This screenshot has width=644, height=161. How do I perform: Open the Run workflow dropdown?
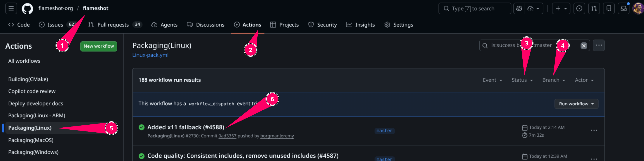576,104
